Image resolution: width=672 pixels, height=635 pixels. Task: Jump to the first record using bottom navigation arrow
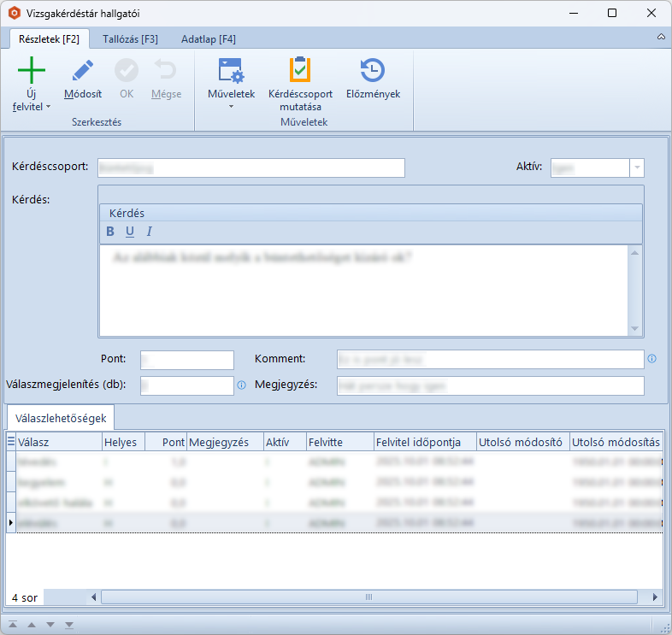[x=14, y=625]
